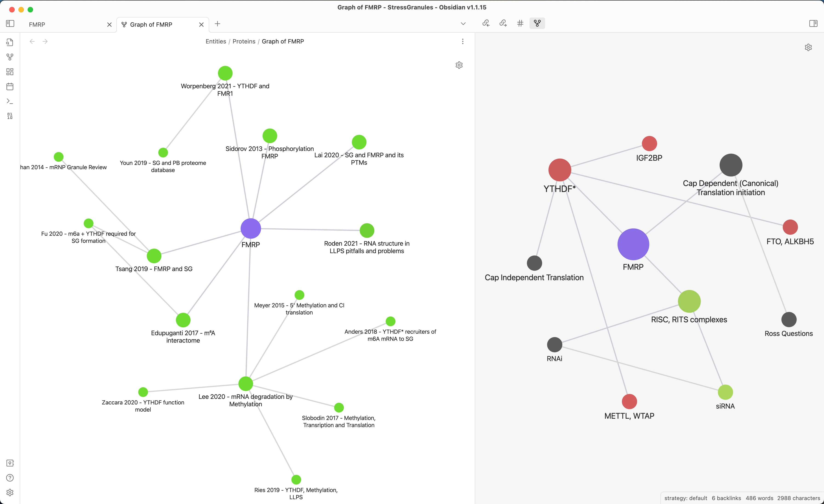824x504 pixels.
Task: Select Zaccara 2020 YTHDF function model node
Action: pyautogui.click(x=143, y=392)
